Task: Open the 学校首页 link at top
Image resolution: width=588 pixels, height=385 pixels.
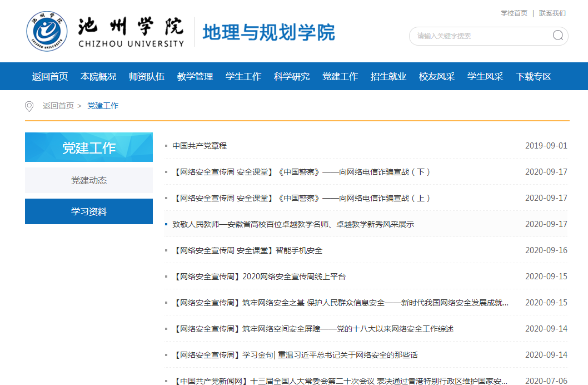Action: pos(514,13)
